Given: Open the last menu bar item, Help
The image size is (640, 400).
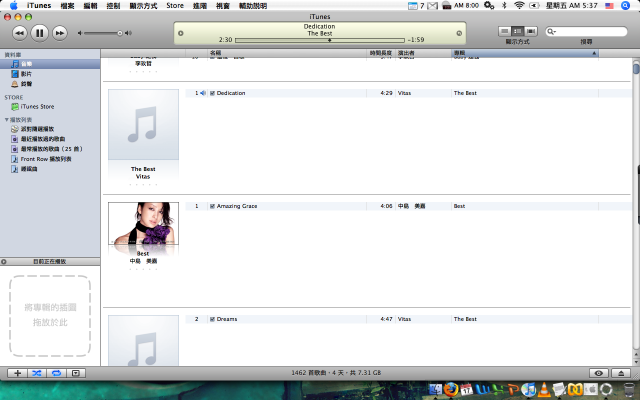Looking at the screenshot, I should [x=253, y=6].
